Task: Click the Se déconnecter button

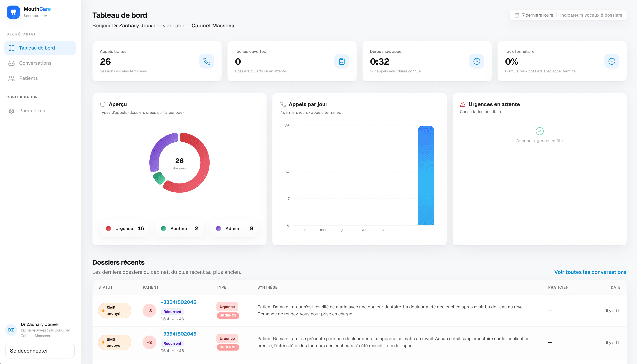Action: pos(40,351)
